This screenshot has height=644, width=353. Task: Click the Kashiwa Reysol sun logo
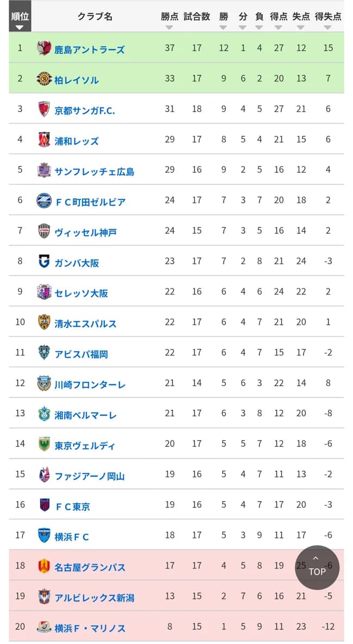[43, 78]
